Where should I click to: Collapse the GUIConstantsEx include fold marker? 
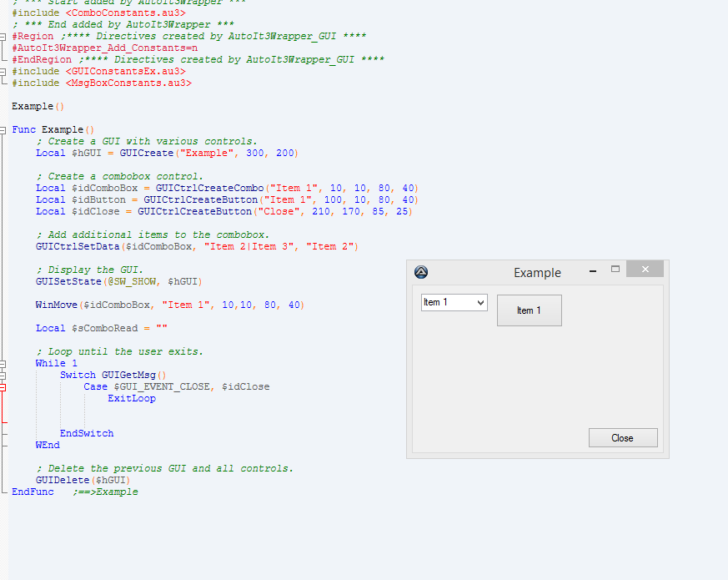click(3, 72)
